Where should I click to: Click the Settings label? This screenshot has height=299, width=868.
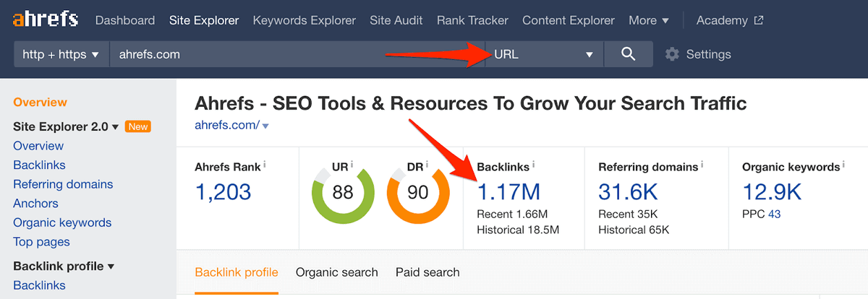[709, 54]
